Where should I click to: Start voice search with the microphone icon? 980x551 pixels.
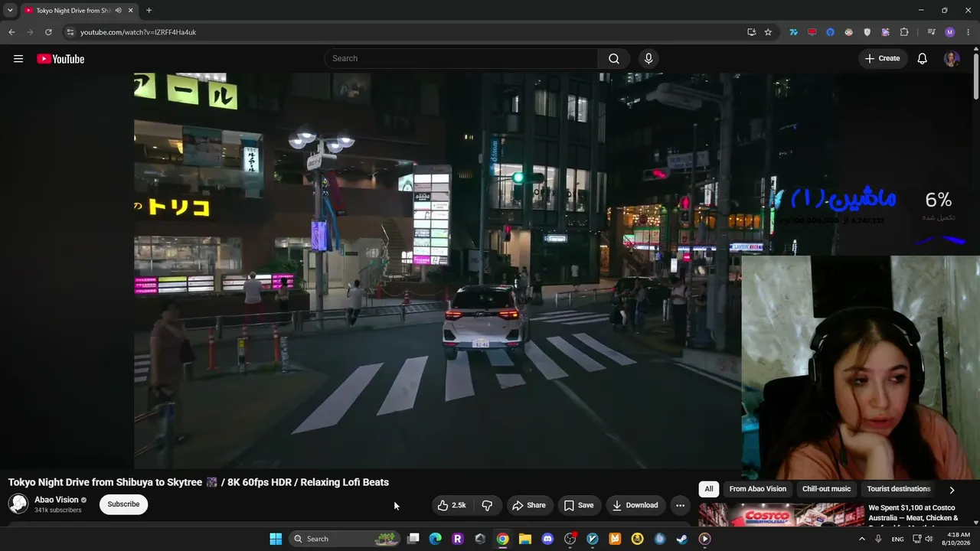648,59
